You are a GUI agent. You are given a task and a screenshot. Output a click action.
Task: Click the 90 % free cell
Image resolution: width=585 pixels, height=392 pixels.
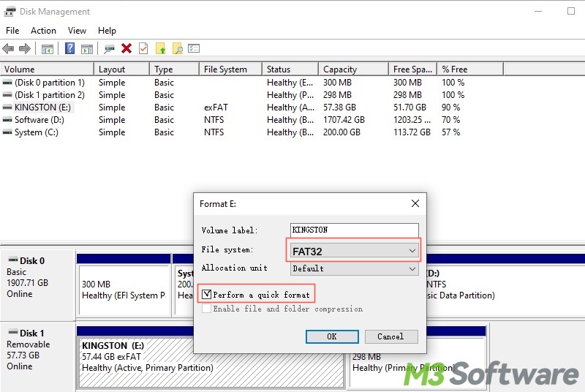(x=450, y=108)
